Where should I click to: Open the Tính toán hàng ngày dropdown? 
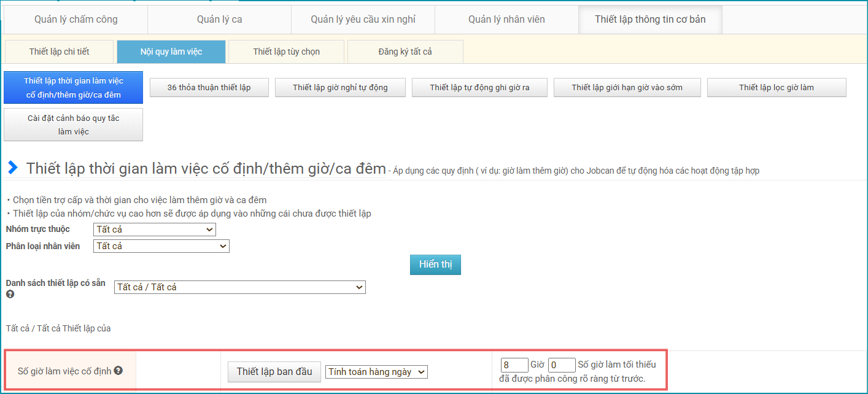(x=376, y=372)
